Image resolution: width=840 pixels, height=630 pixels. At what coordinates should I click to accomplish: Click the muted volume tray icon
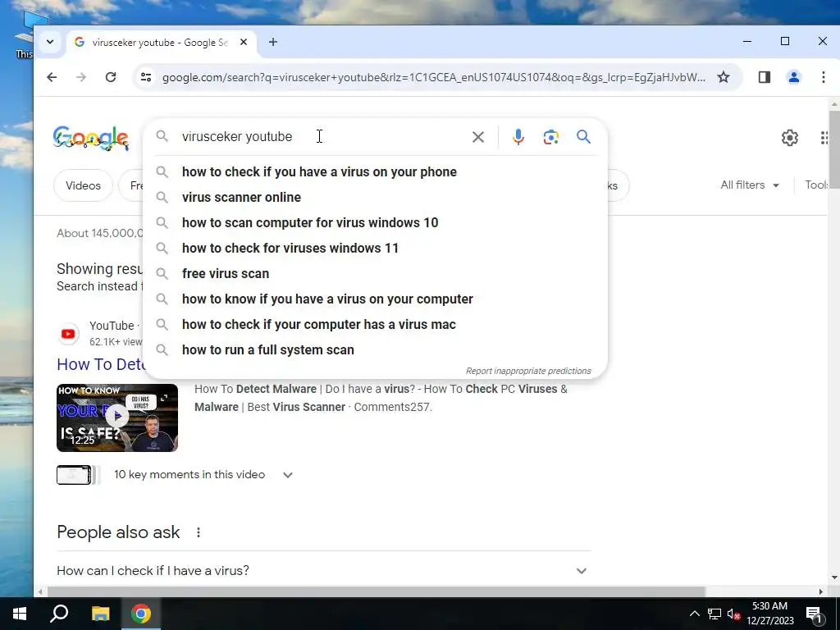click(733, 614)
